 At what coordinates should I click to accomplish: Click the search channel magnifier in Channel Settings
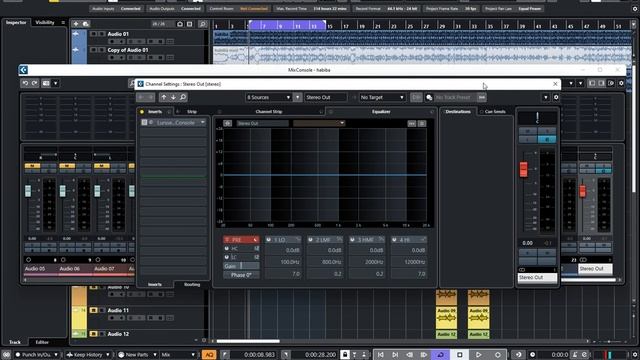[x=183, y=97]
